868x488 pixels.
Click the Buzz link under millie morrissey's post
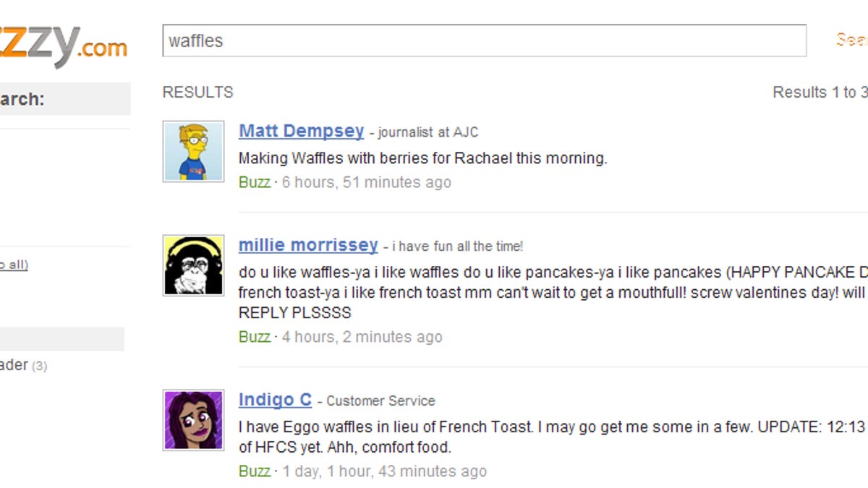tap(255, 337)
